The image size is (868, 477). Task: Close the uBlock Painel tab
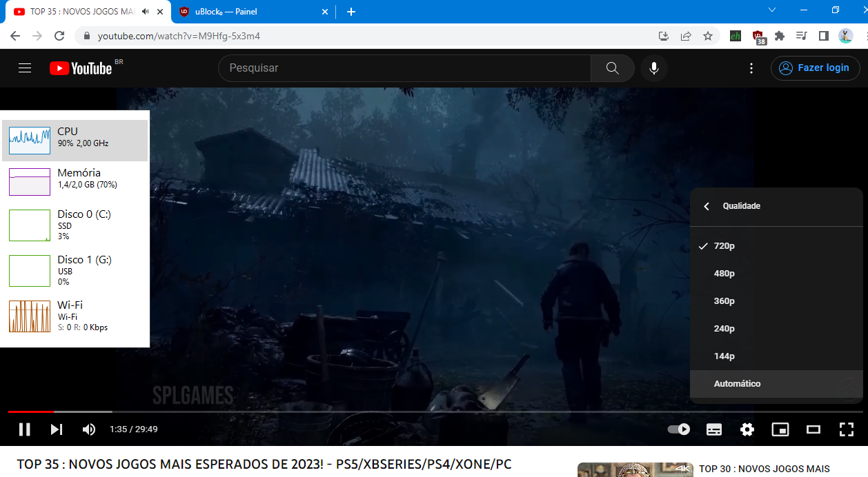point(325,12)
